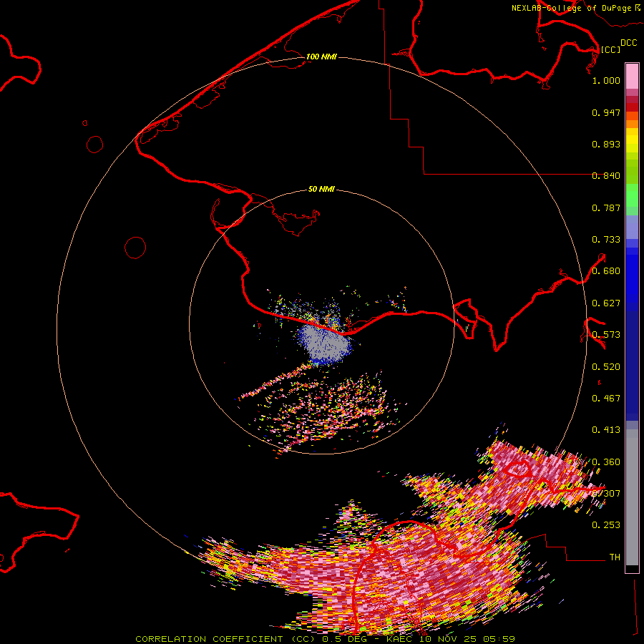Click the 0.413 color scale value

tap(606, 430)
